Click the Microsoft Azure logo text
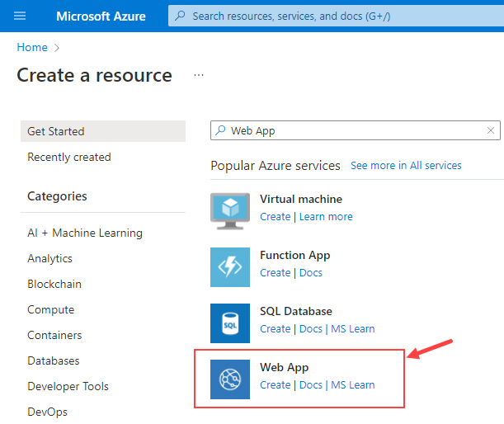This screenshot has height=424, width=504. coord(101,16)
